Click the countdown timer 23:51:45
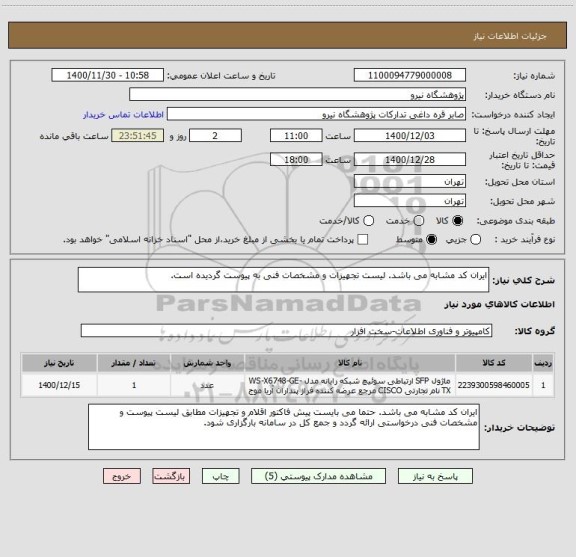This screenshot has width=576, height=557. pos(138,136)
